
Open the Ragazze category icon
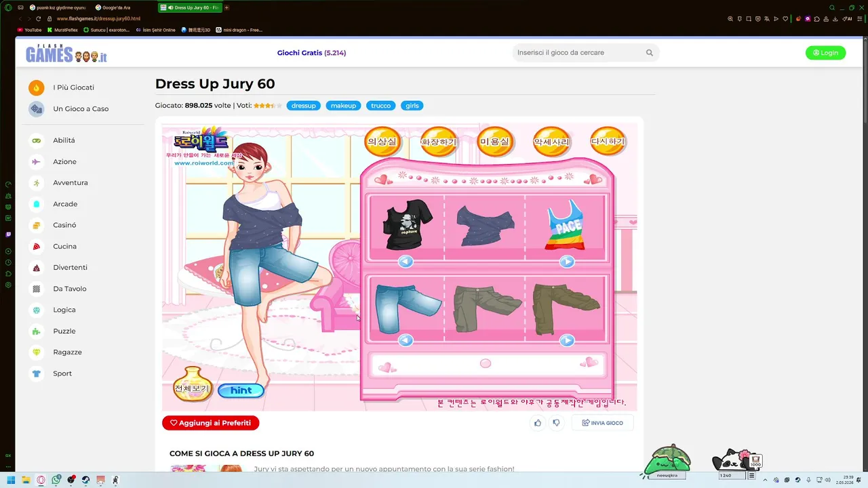pyautogui.click(x=37, y=352)
